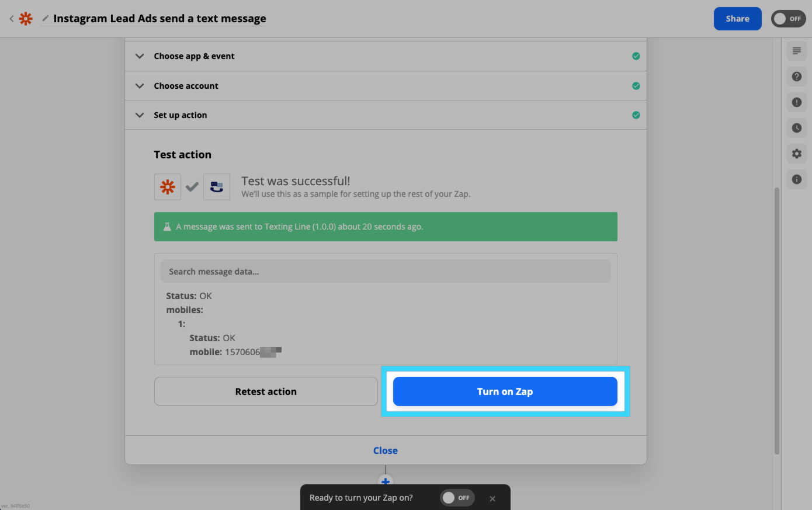Click Retest action button

266,391
